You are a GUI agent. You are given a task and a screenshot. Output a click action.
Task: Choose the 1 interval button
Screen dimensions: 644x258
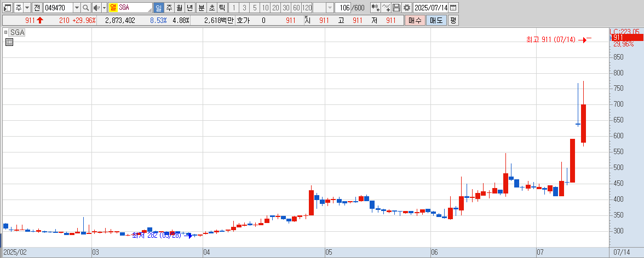click(x=234, y=8)
